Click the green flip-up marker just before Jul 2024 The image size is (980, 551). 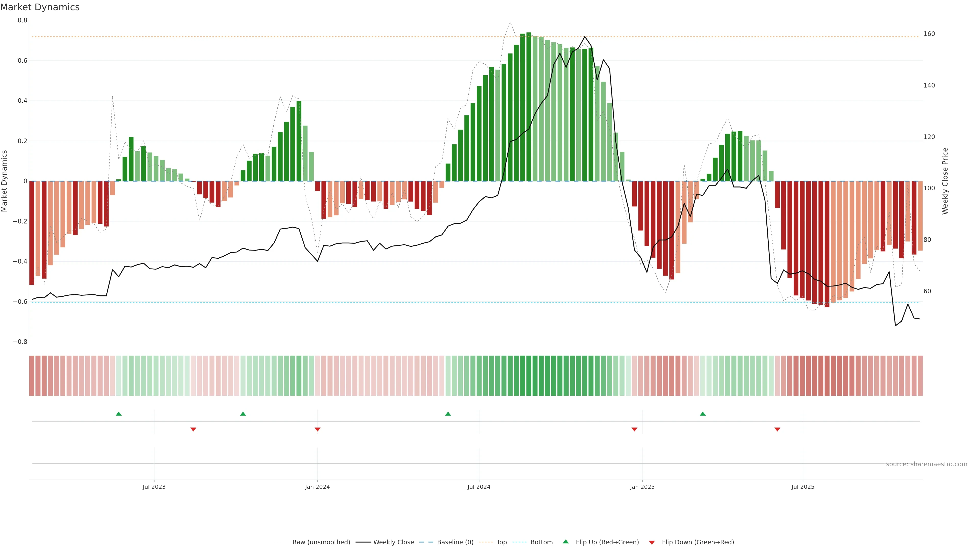pyautogui.click(x=448, y=414)
